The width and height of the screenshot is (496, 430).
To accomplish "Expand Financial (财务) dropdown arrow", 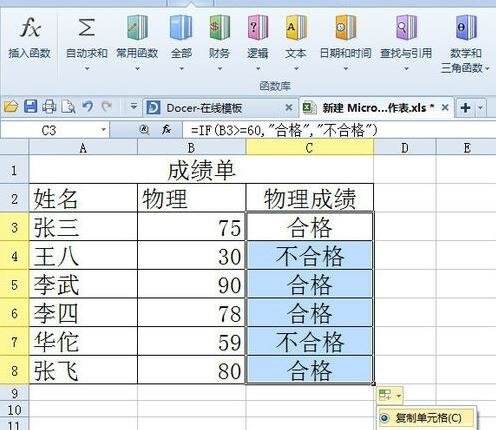I will click(x=219, y=69).
